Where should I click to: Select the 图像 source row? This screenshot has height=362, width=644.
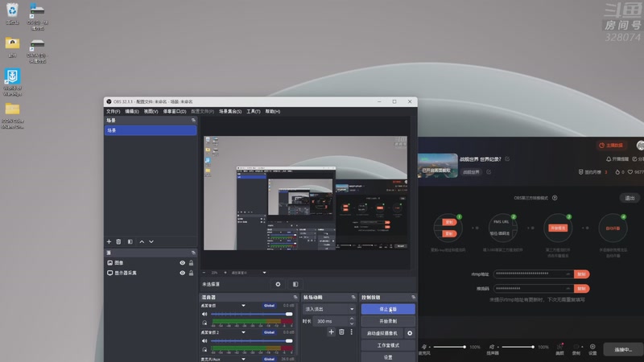tap(151, 263)
